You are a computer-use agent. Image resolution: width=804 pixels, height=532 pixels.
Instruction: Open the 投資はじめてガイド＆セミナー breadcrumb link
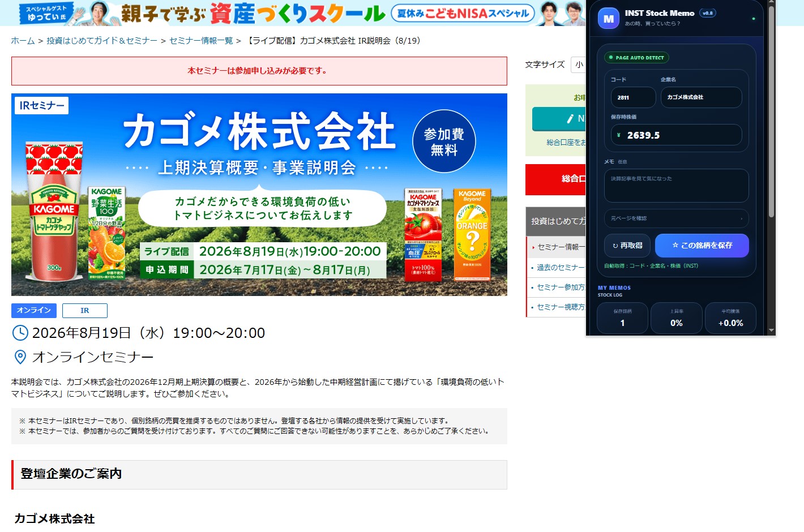click(x=102, y=41)
